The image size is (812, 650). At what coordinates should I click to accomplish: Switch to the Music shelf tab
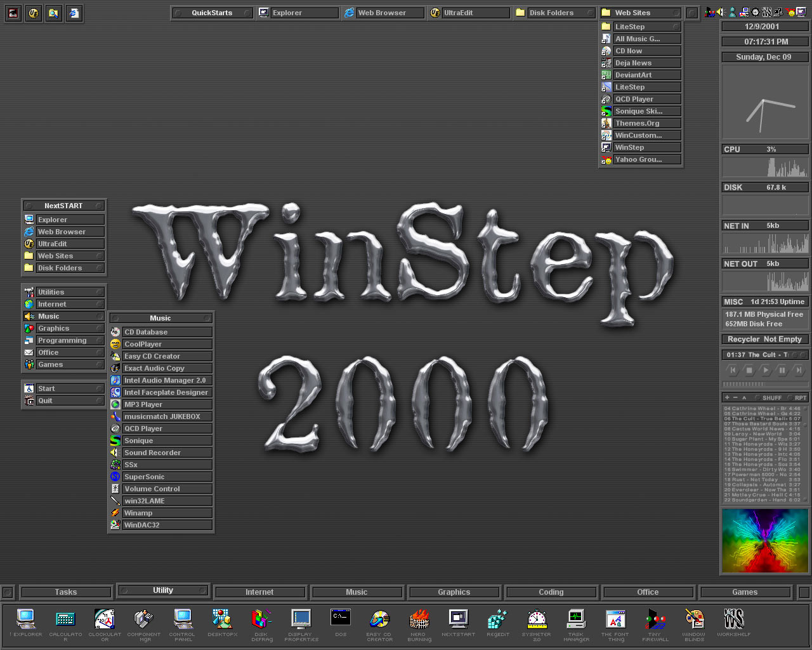pos(357,592)
